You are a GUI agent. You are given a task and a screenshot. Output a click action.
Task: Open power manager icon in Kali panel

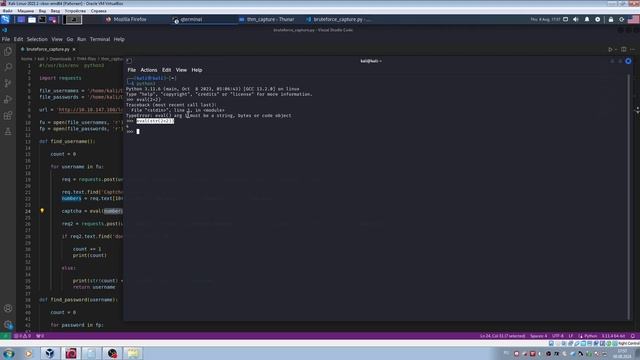click(598, 19)
